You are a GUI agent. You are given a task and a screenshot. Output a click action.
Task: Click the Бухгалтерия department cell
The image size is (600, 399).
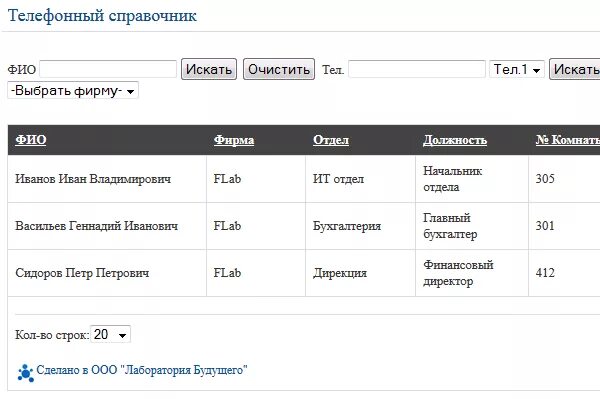[x=347, y=226]
